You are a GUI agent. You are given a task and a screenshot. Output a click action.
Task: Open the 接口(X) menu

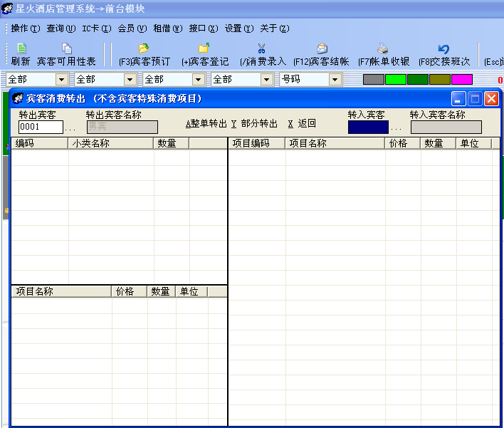tap(204, 28)
